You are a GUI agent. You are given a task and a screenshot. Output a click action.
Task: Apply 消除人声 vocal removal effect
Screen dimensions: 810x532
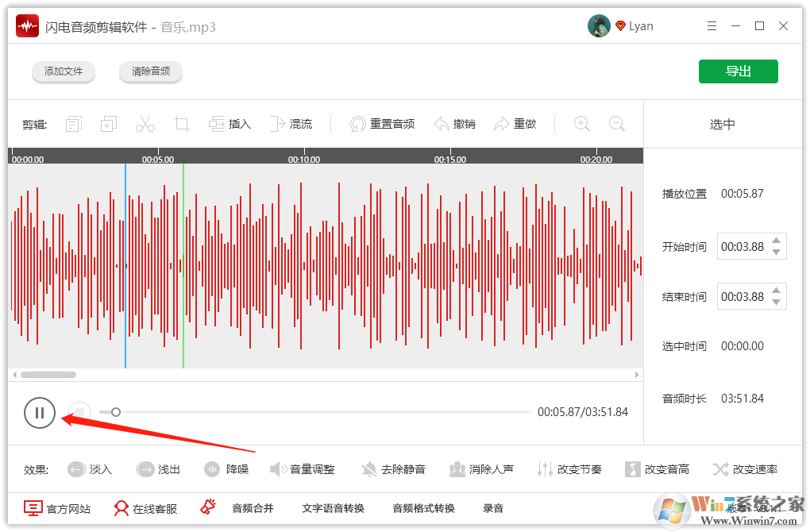point(482,468)
